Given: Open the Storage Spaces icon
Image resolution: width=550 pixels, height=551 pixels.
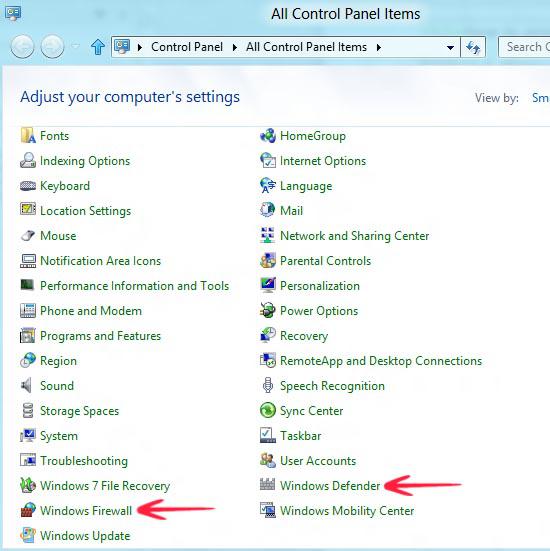Looking at the screenshot, I should point(28,410).
